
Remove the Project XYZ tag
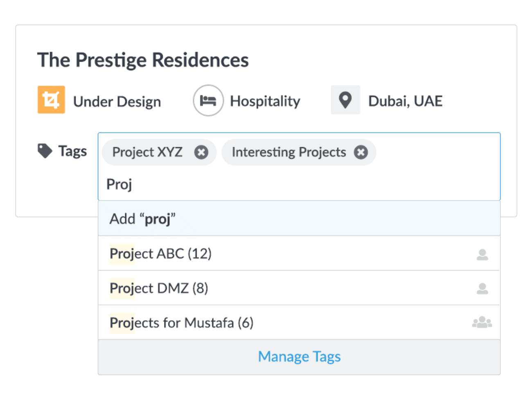201,152
